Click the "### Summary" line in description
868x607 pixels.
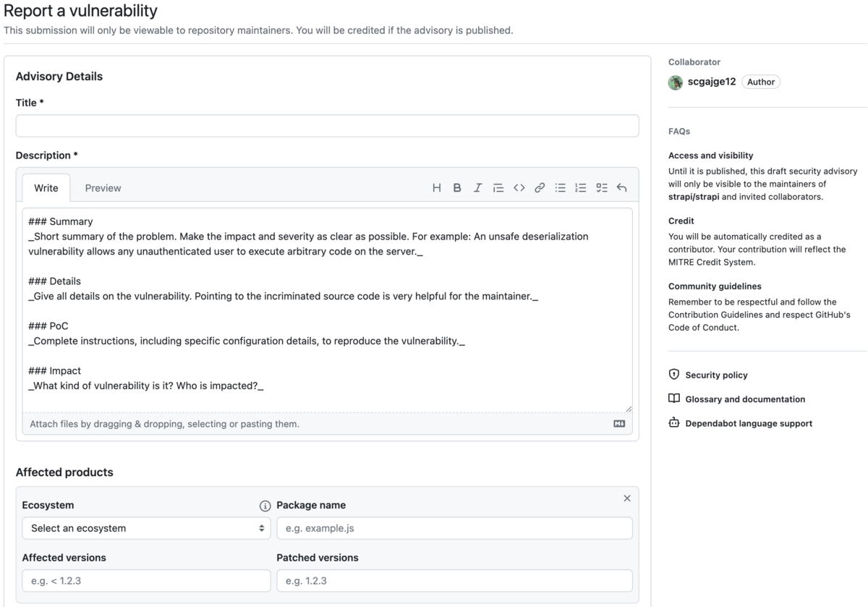pyautogui.click(x=61, y=221)
